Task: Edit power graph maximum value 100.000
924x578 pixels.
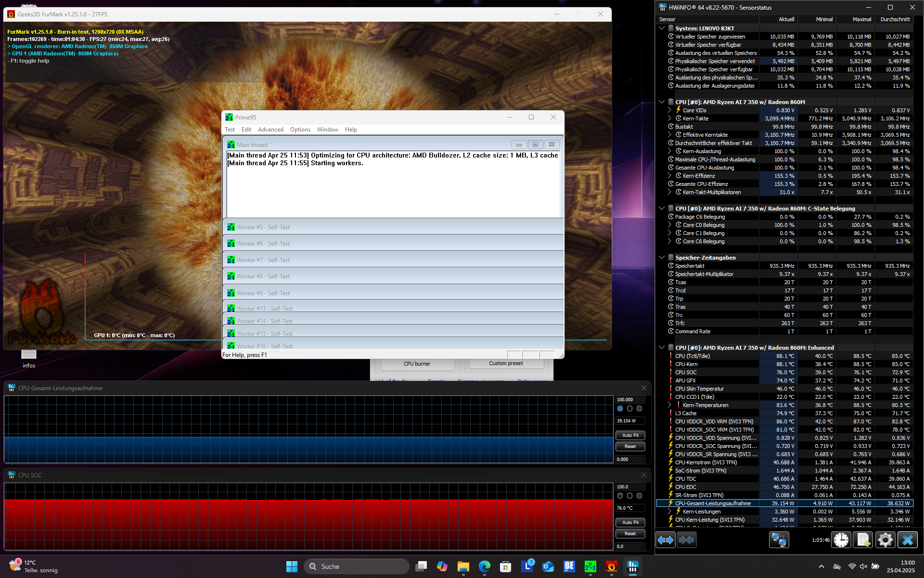Action: [x=630, y=399]
